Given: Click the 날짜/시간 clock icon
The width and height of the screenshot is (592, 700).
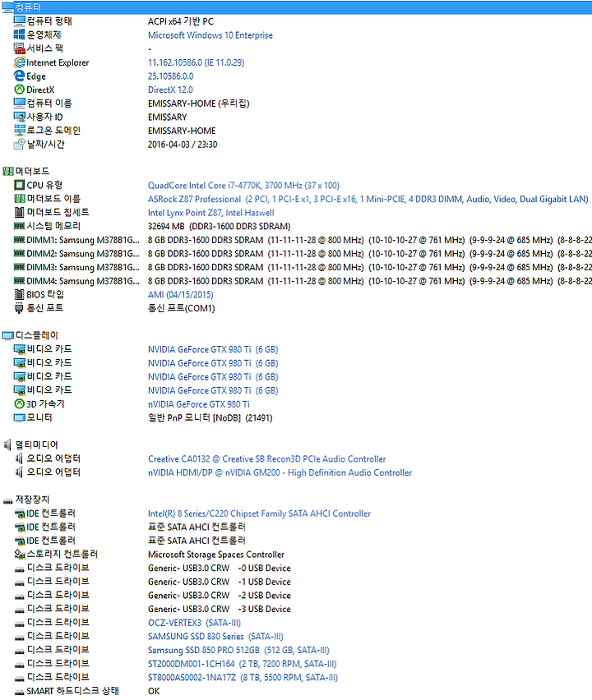Looking at the screenshot, I should coord(19,145).
